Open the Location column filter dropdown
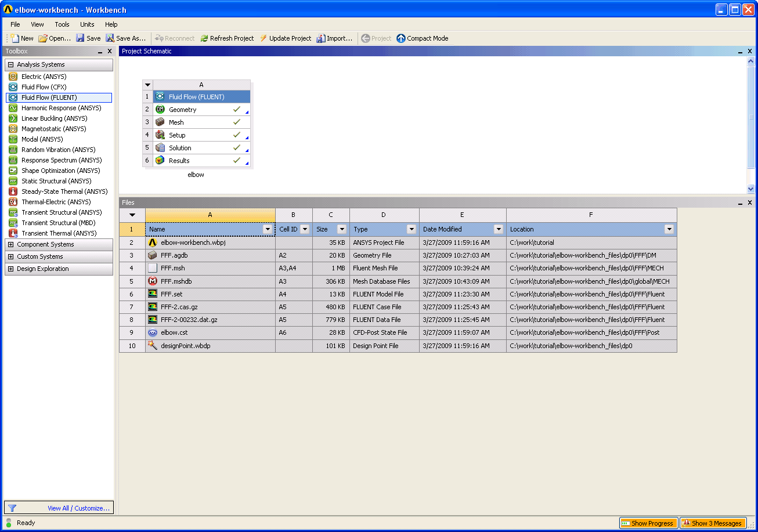 point(669,229)
